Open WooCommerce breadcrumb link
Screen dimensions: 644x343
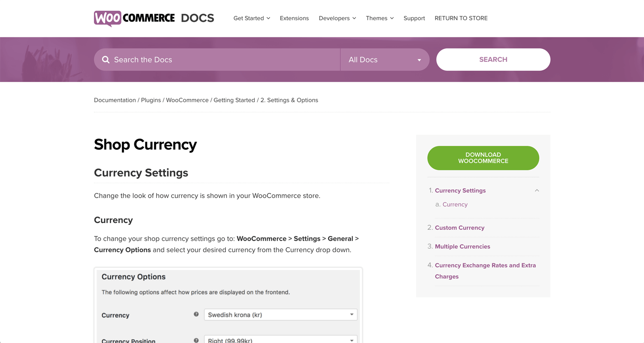tap(187, 100)
